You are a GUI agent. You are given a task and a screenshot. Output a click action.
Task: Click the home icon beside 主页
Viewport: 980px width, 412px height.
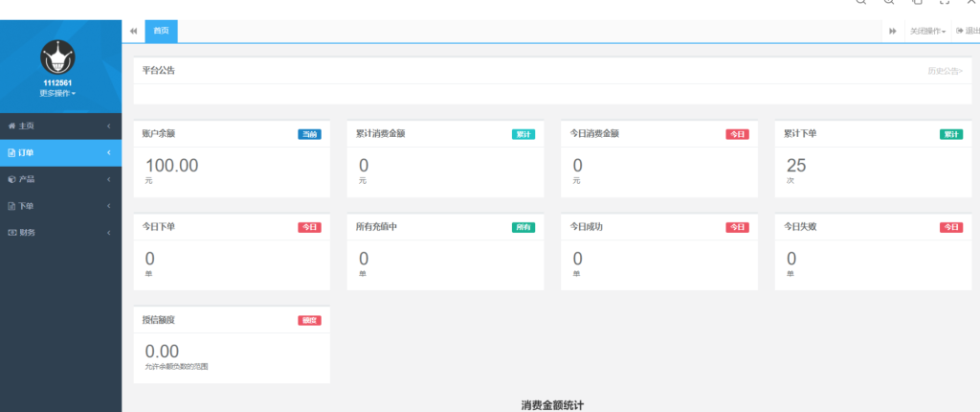click(x=11, y=126)
